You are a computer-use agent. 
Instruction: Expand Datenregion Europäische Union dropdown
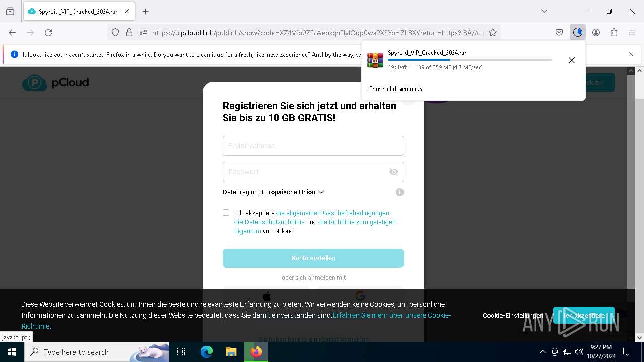[x=293, y=192]
